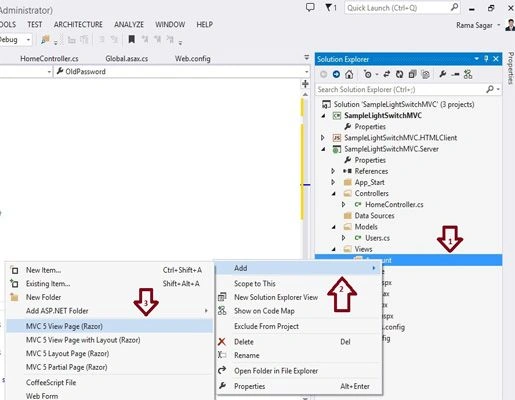Open the notifications flag icon
Screen dimensions: 515x400
coord(330,7)
